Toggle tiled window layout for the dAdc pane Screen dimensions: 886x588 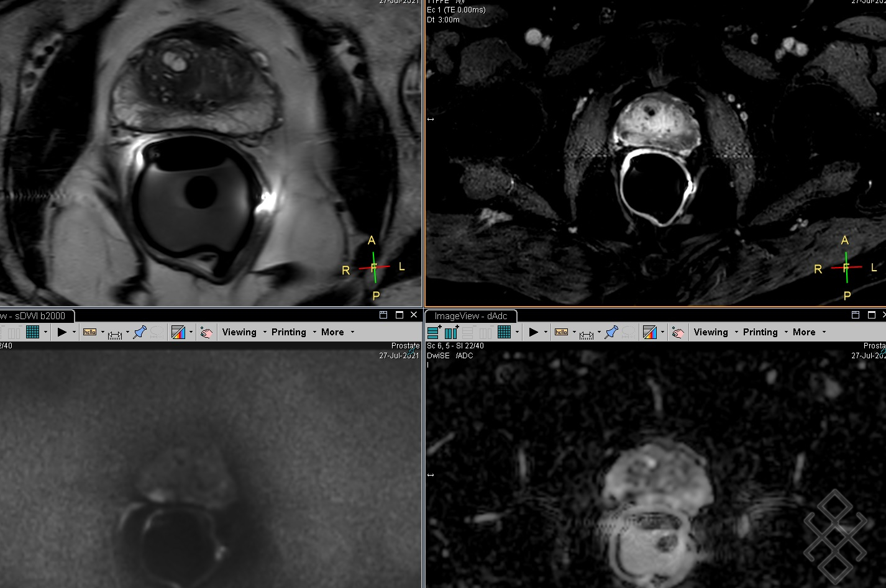click(856, 315)
